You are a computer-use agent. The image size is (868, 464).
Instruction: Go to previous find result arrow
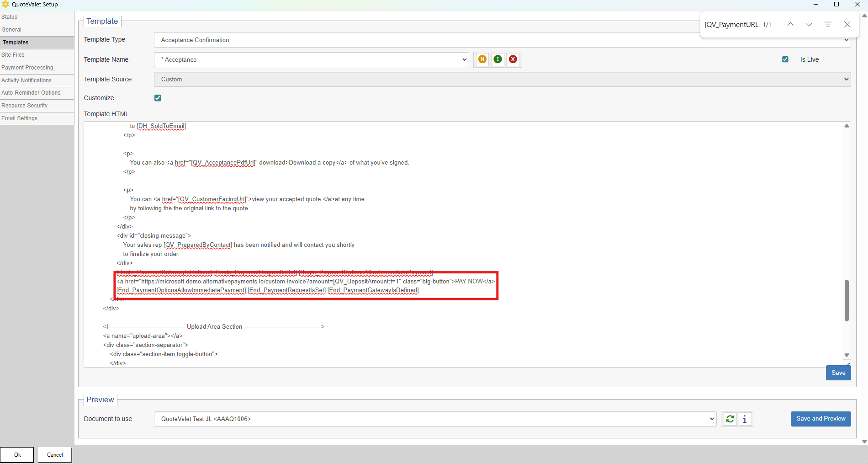(x=790, y=24)
